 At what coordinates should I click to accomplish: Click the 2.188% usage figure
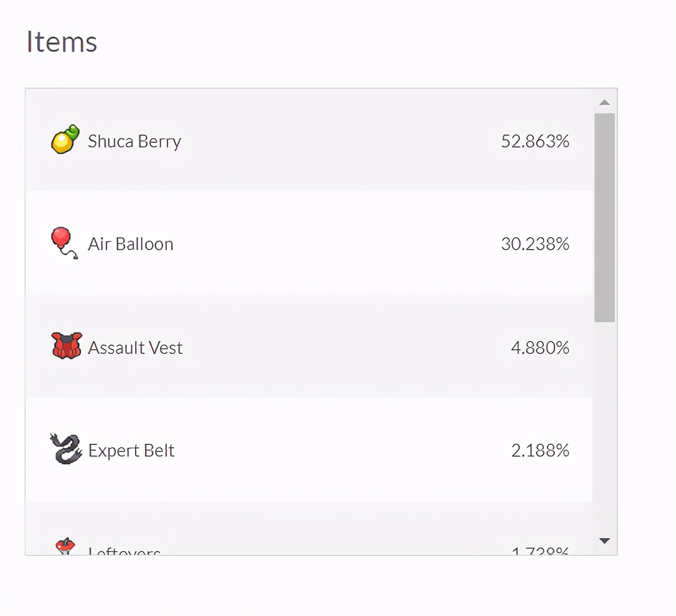click(x=540, y=451)
